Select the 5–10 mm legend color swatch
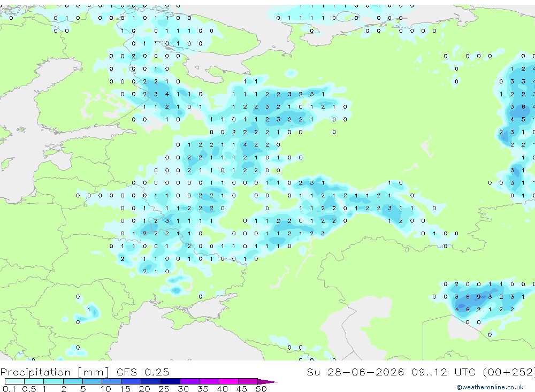Viewport: 535px width, 392px height. 93,381
